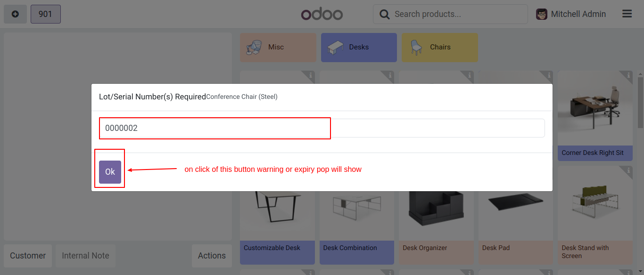Image resolution: width=644 pixels, height=275 pixels.
Task: Select the Misc category
Action: [x=278, y=47]
